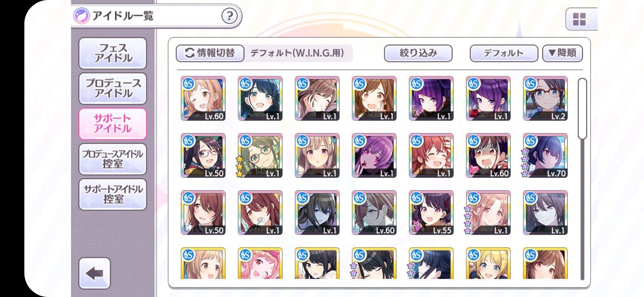Toggle info display with 情報切替
Image resolution: width=644 pixels, height=297 pixels.
tap(210, 53)
